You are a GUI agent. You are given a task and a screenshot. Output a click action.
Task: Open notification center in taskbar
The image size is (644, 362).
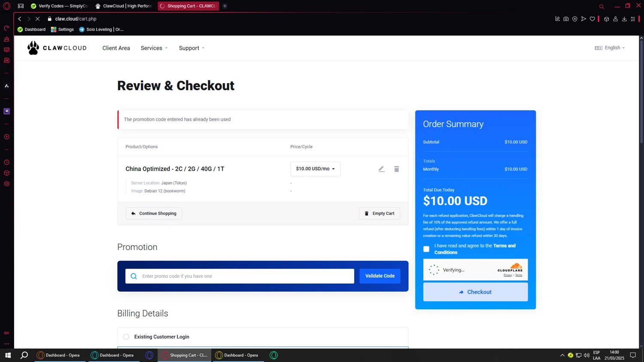pos(633,355)
